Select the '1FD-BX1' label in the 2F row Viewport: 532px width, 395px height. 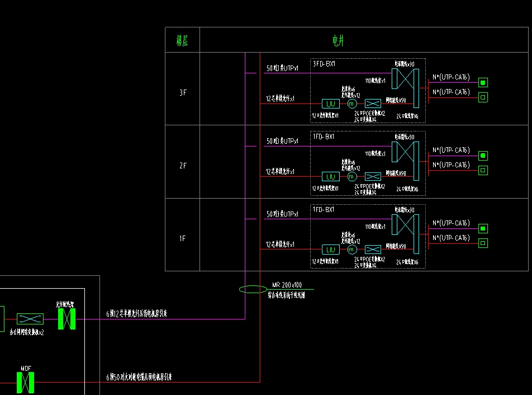(324, 137)
